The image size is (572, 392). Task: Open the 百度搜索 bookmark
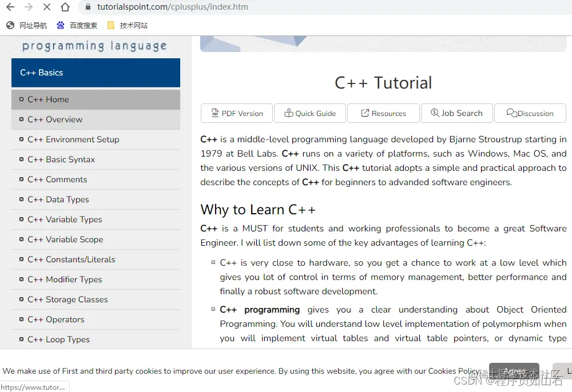(x=77, y=25)
